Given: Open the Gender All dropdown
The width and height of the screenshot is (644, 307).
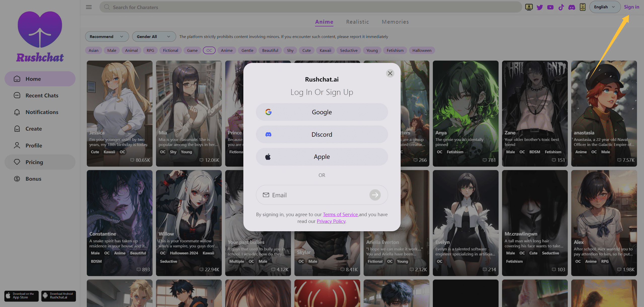Looking at the screenshot, I should coord(154,36).
